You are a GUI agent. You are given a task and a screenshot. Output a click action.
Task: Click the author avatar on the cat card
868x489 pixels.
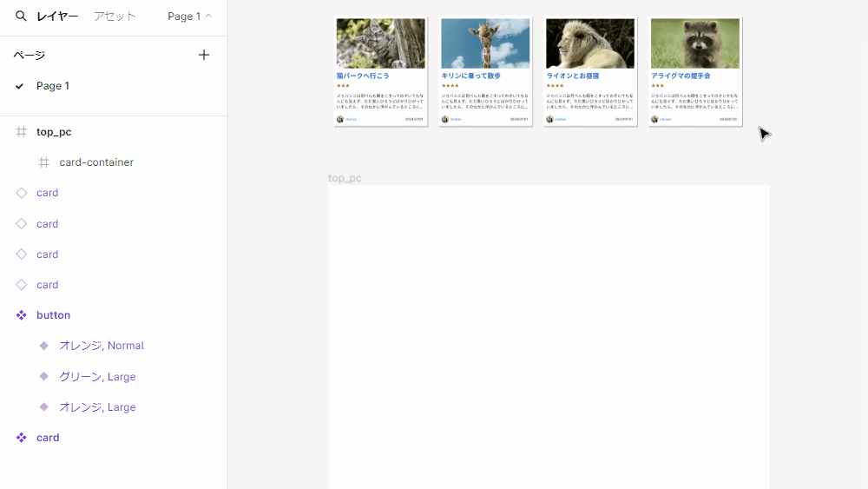pos(340,119)
